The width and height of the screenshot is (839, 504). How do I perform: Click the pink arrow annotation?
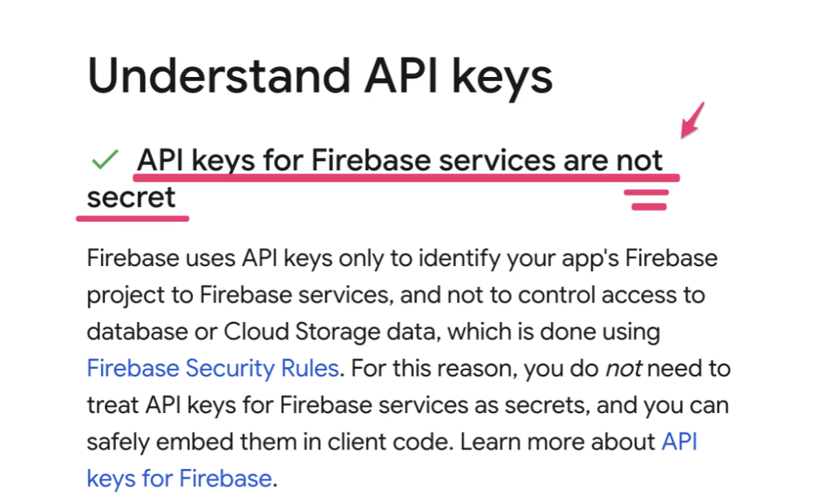point(693,119)
